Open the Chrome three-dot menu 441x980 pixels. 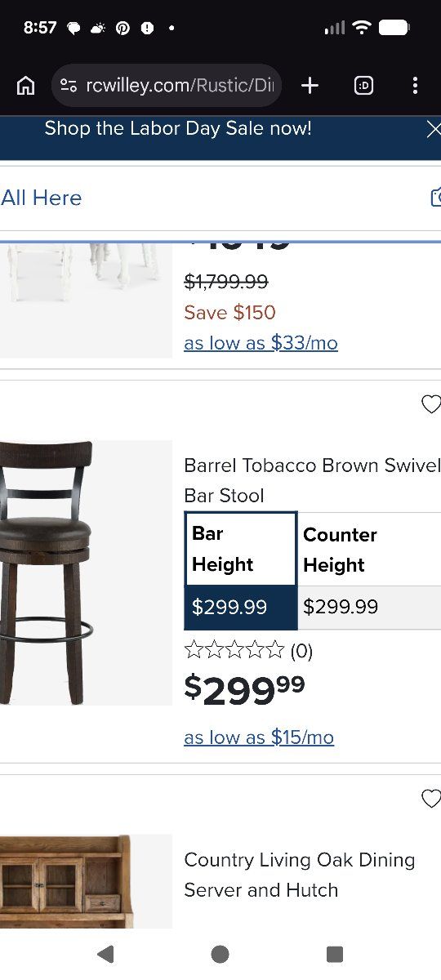(415, 86)
